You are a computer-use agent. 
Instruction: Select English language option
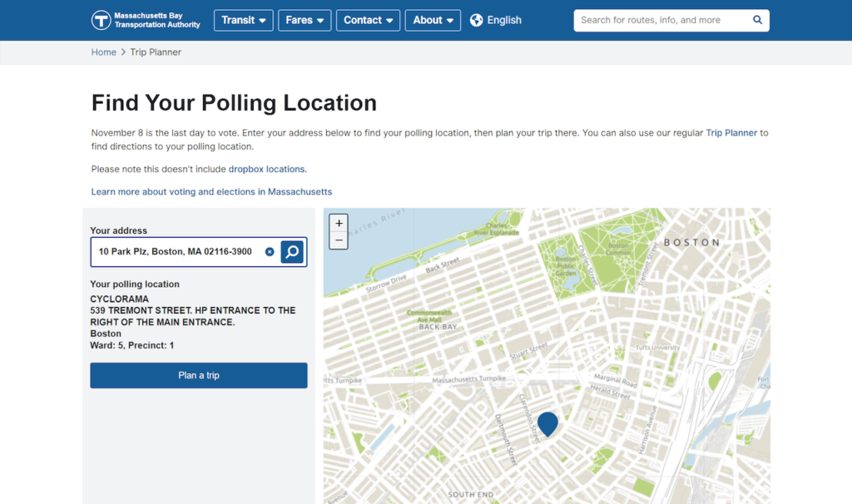click(x=504, y=20)
